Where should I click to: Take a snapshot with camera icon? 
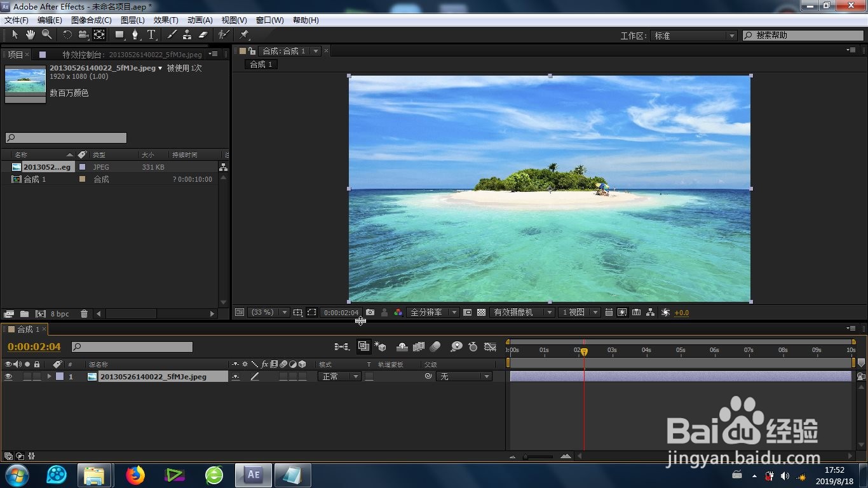[370, 313]
